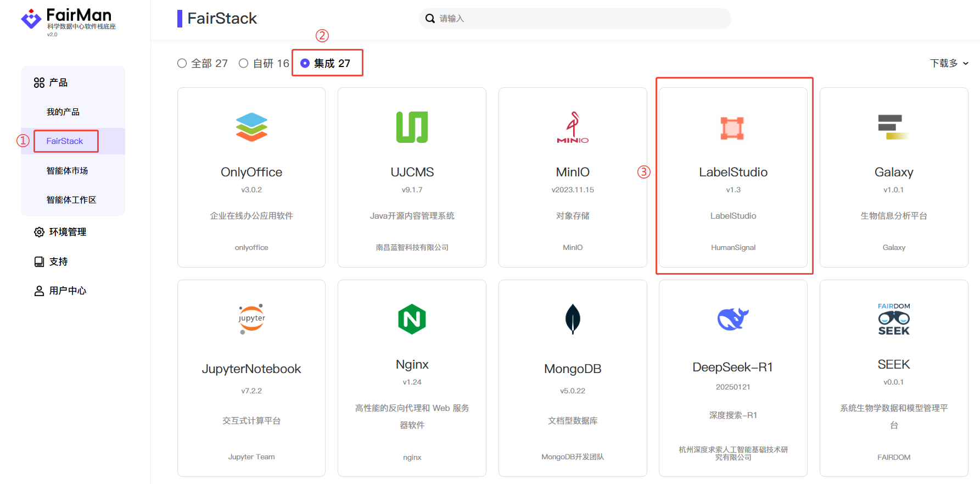Open FairStack in the sidebar
980x484 pixels.
pos(65,141)
